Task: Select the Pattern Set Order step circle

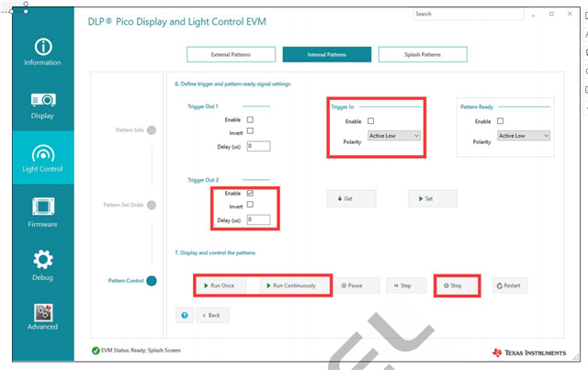Action: (x=152, y=205)
